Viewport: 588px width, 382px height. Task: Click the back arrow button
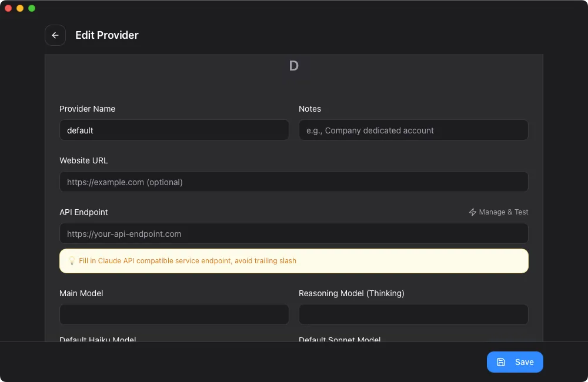click(55, 35)
